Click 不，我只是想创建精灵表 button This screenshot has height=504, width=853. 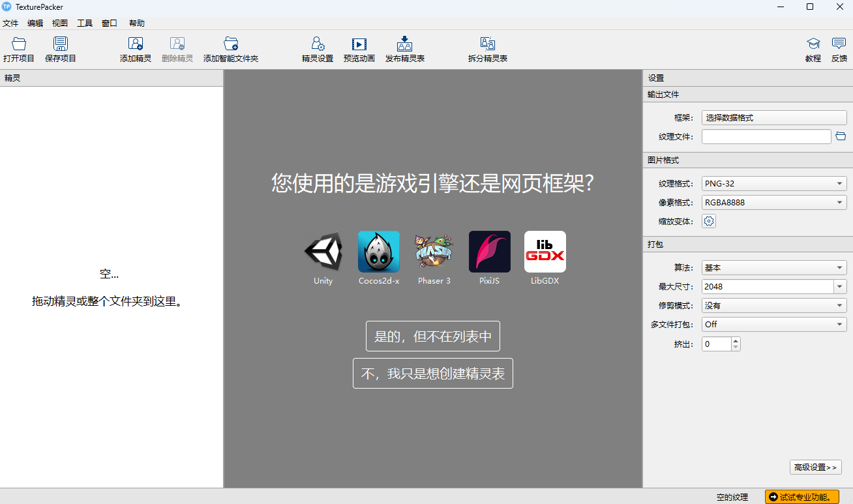432,373
